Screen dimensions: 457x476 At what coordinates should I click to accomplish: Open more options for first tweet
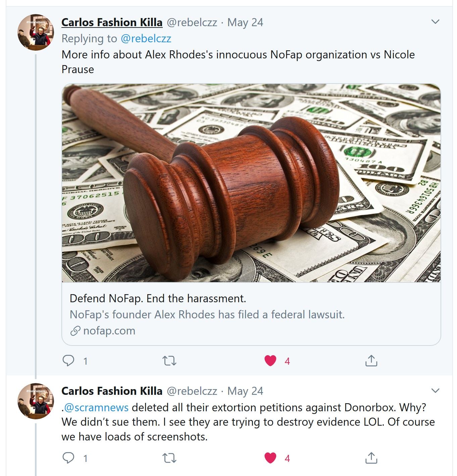(x=435, y=22)
